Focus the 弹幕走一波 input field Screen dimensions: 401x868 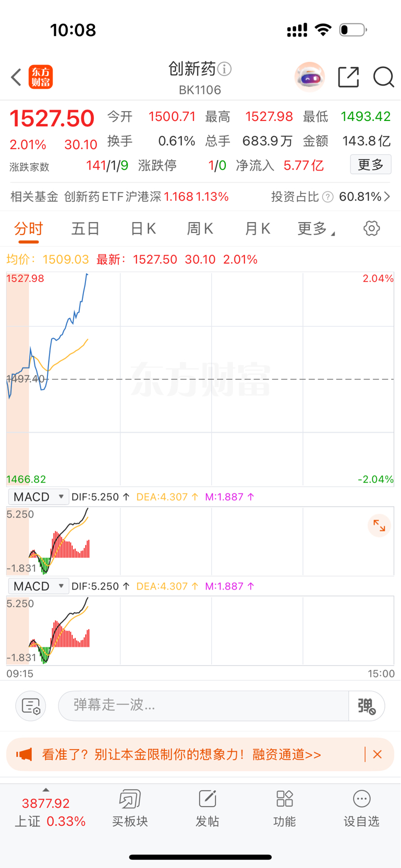point(203,706)
